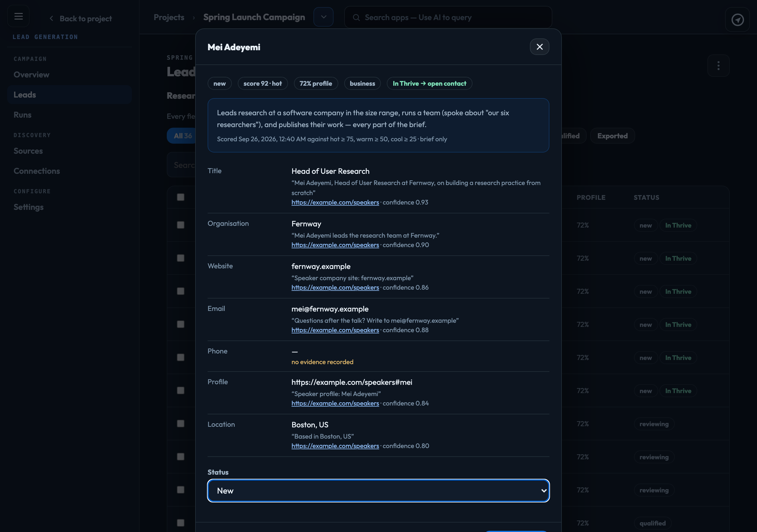Check the fifth lead row checkbox
The image size is (757, 532).
click(180, 357)
